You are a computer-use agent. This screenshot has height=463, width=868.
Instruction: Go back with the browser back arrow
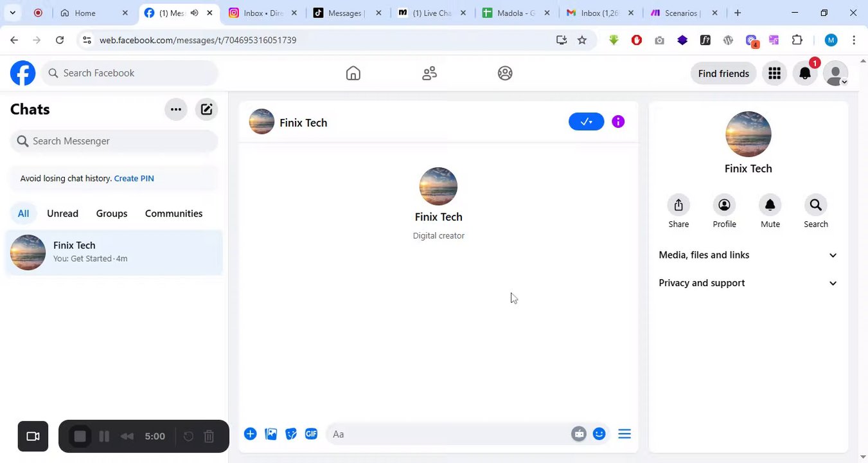[x=14, y=40]
